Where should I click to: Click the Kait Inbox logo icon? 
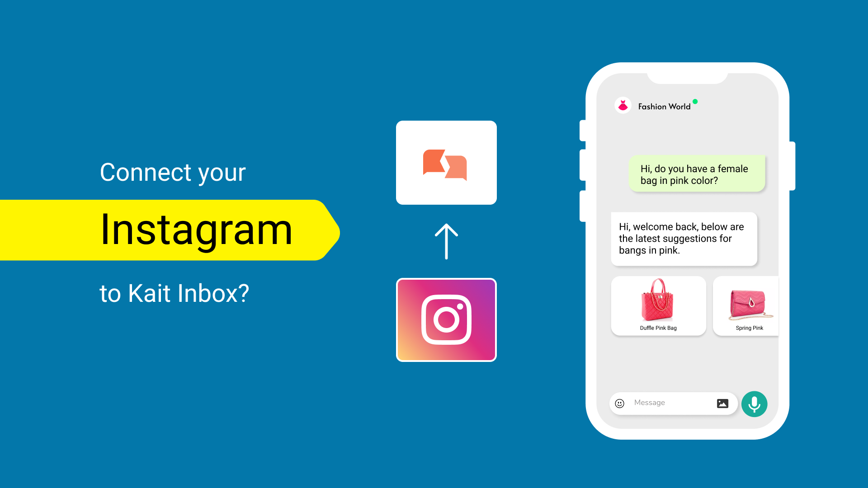click(x=447, y=163)
